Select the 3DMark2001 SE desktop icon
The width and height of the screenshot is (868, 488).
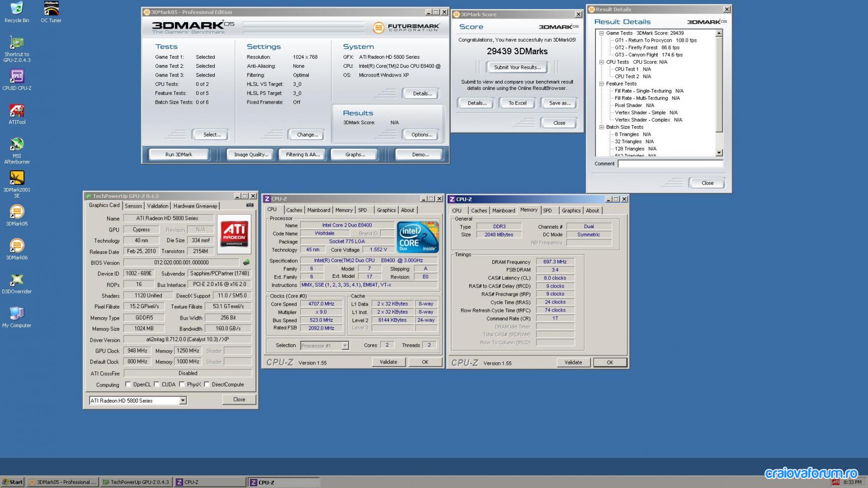point(17,184)
